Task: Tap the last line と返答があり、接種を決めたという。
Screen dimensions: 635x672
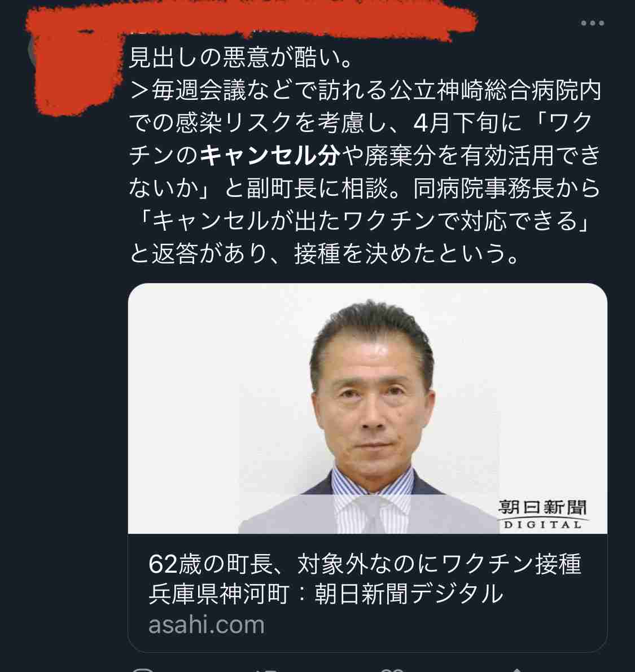Action: click(325, 253)
